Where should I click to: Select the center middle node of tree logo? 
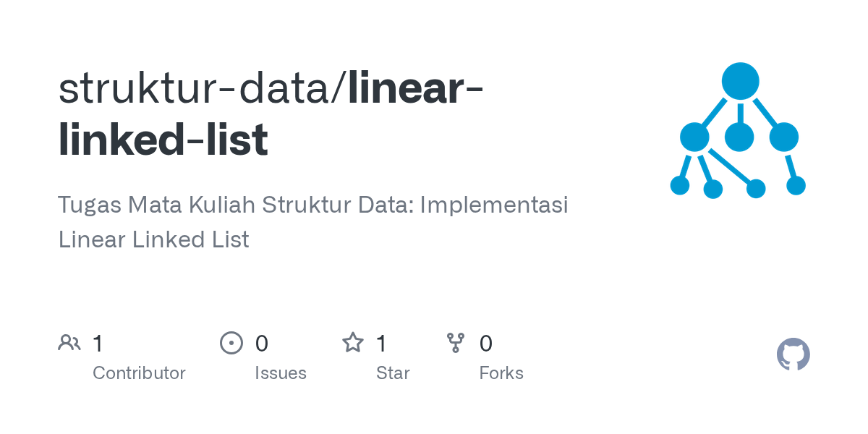[x=739, y=137]
